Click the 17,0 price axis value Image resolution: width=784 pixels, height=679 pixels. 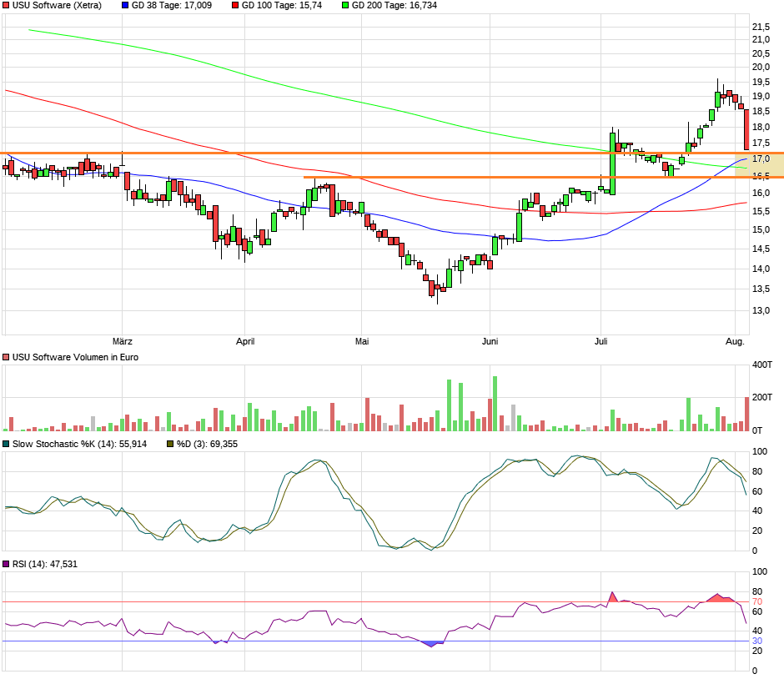tap(761, 159)
